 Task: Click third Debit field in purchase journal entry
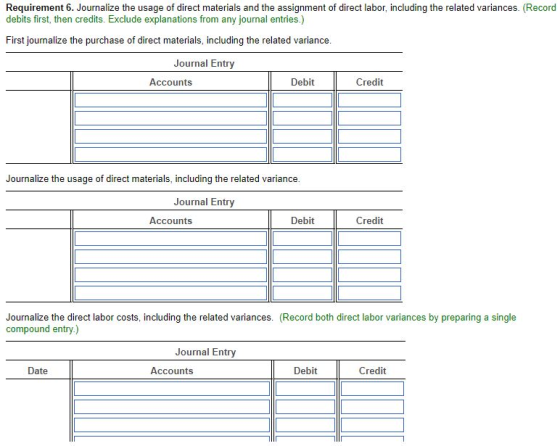click(302, 136)
